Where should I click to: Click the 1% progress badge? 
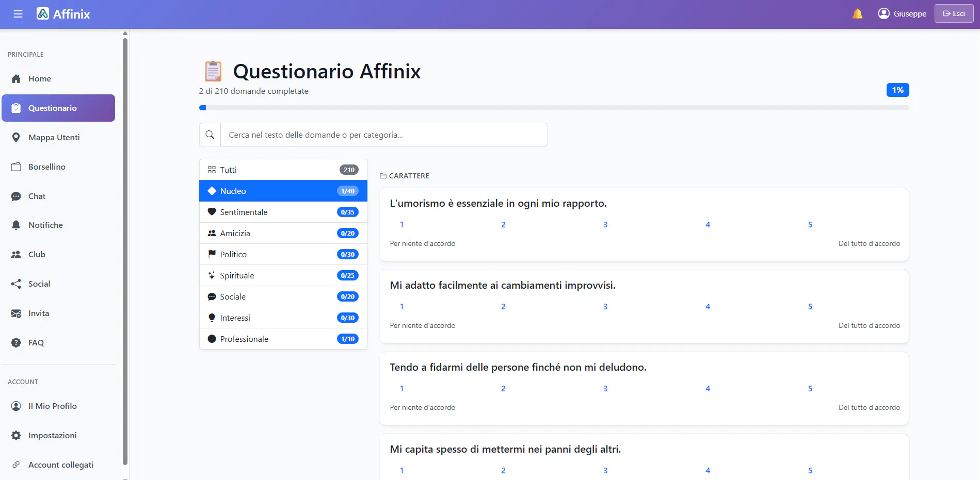[897, 90]
